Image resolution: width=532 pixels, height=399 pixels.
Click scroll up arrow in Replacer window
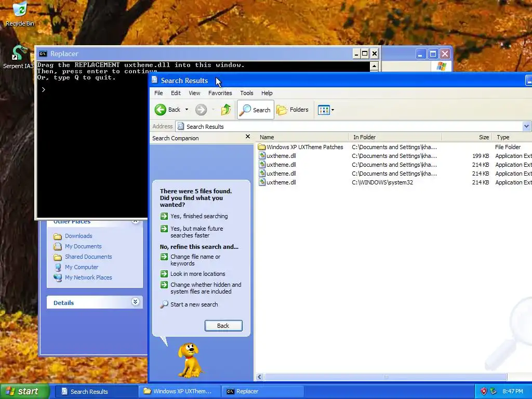click(x=374, y=66)
